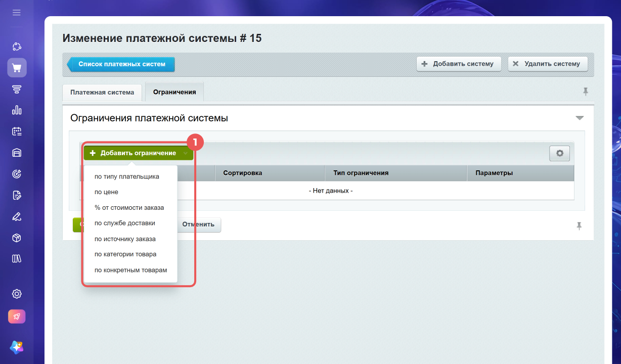Collapse the Ограничения платежной системы section

580,118
